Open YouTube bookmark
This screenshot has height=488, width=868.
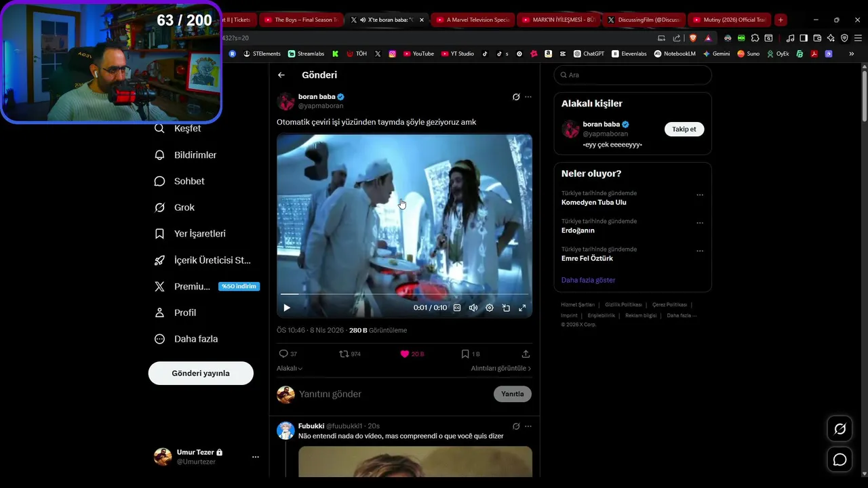point(418,54)
